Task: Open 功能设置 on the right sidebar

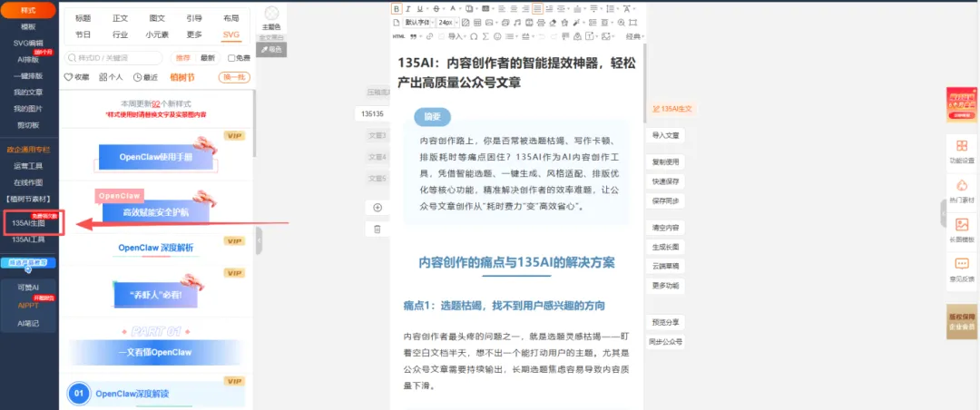Action: pos(961,151)
